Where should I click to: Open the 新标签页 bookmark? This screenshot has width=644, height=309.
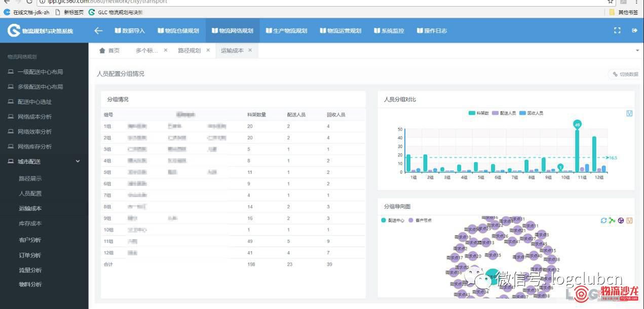(x=69, y=12)
